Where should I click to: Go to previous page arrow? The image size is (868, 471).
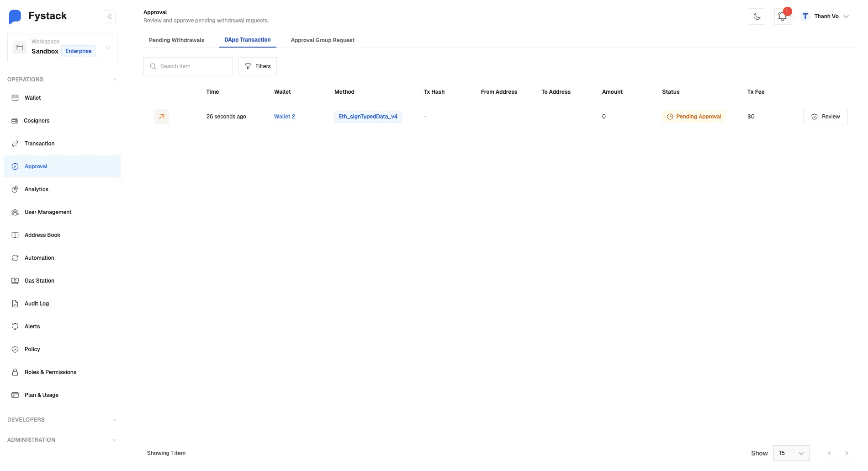click(x=829, y=453)
